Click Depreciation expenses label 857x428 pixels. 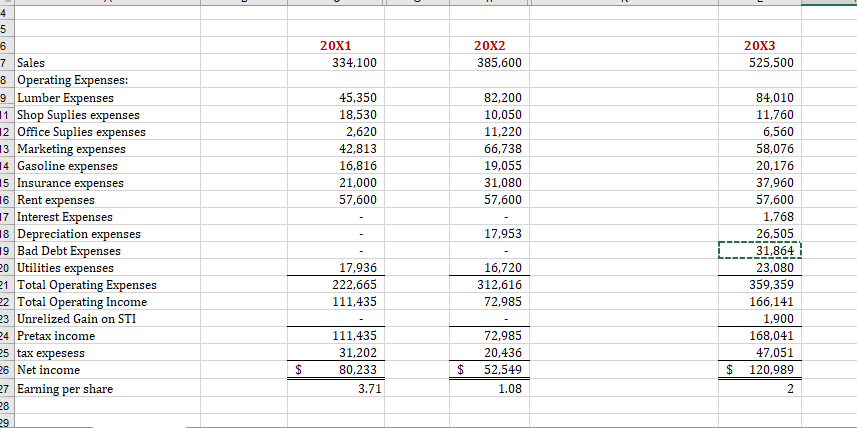[79, 234]
